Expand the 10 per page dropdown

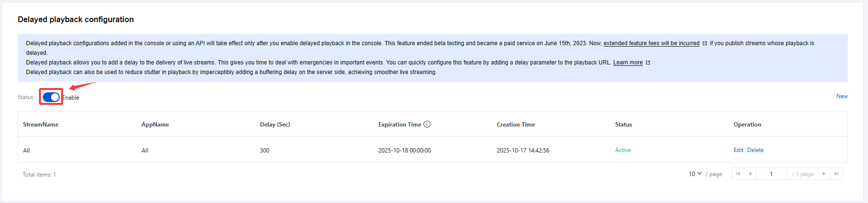(695, 174)
